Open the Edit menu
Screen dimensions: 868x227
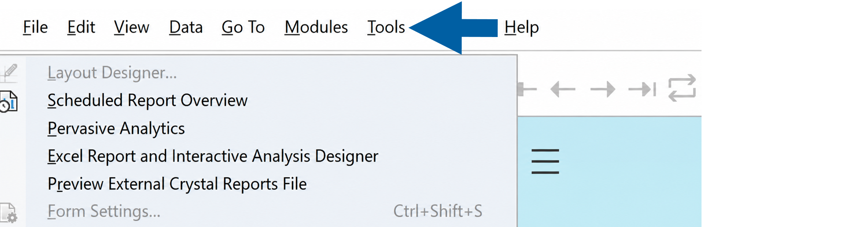point(81,27)
